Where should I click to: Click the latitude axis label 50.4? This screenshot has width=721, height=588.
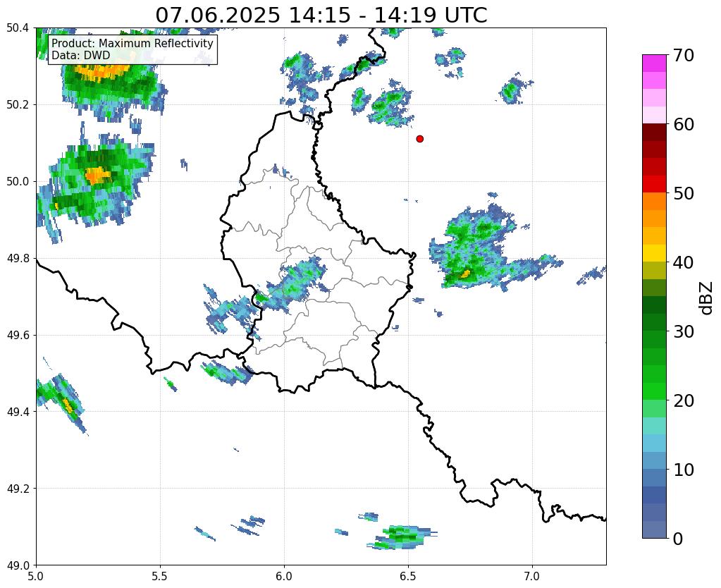[x=18, y=28]
